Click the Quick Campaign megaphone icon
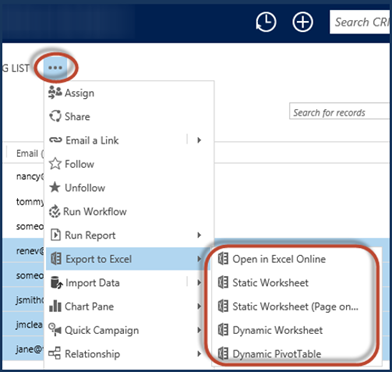Screen dimensions: 392x372 tap(55, 330)
